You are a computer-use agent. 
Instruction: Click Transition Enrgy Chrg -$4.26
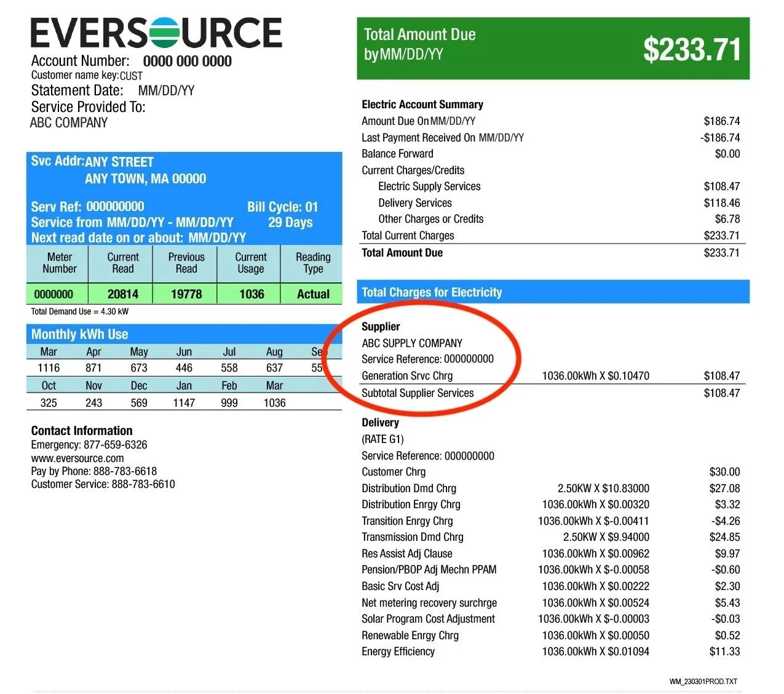point(726,521)
